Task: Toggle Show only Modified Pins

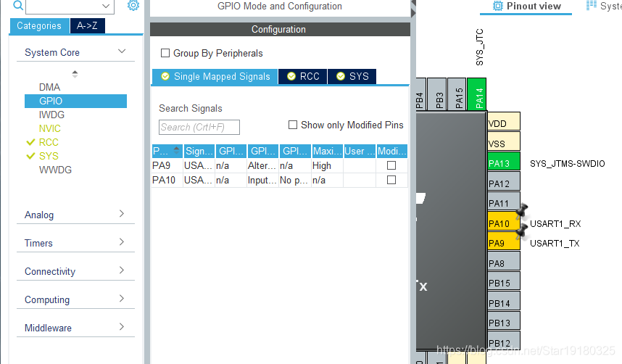Action: point(293,125)
